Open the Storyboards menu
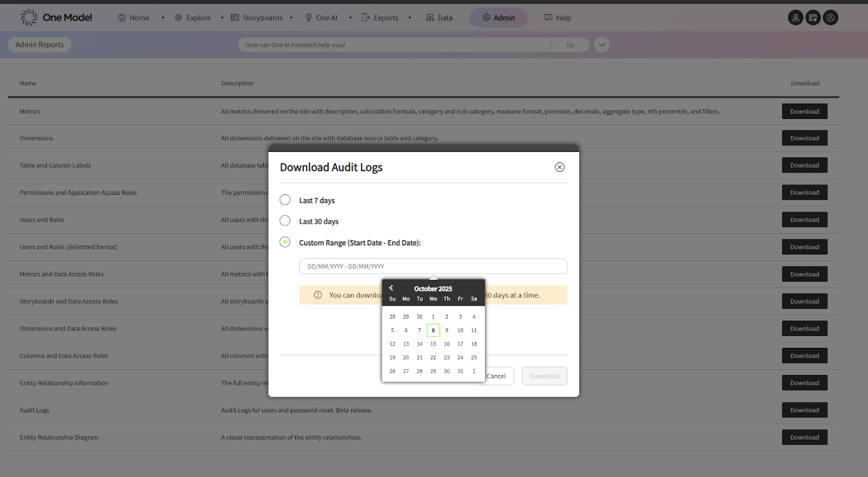Viewport: 868px width, 477px height. (x=257, y=18)
